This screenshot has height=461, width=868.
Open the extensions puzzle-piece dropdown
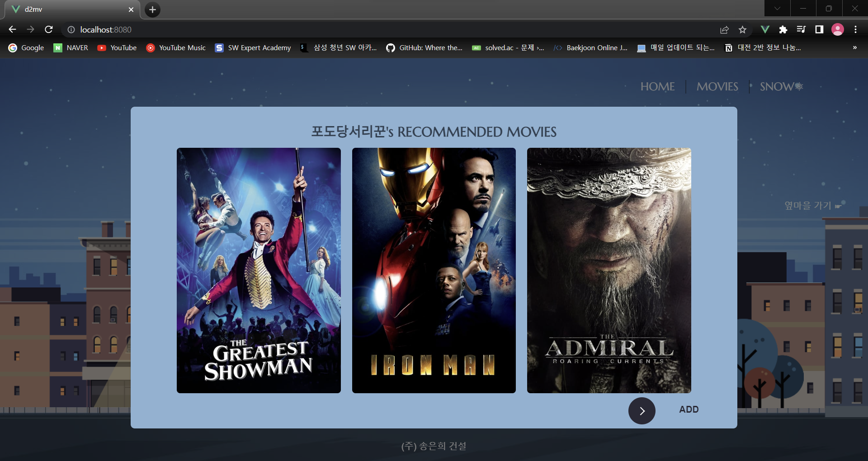pyautogui.click(x=783, y=29)
